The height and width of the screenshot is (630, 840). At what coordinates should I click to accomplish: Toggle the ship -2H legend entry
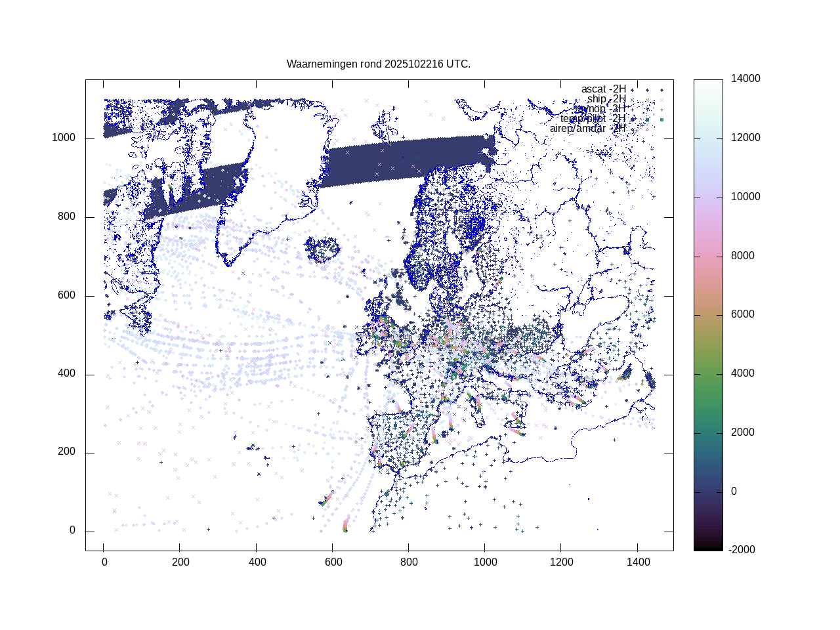(x=606, y=99)
